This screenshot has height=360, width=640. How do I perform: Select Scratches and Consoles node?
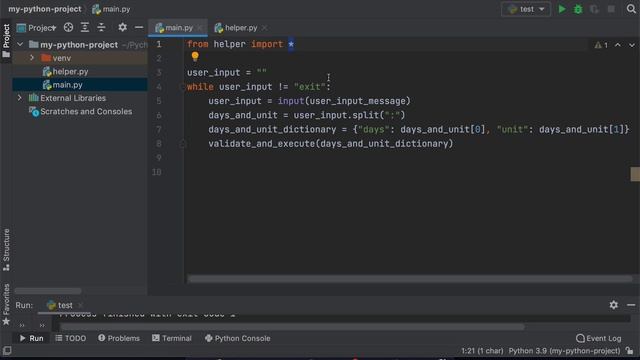tap(86, 111)
